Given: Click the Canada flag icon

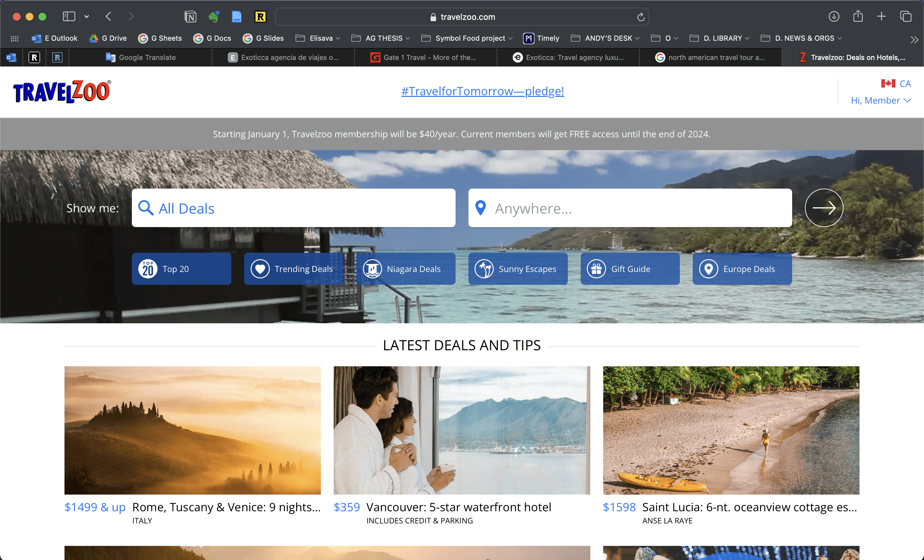Looking at the screenshot, I should coord(888,83).
